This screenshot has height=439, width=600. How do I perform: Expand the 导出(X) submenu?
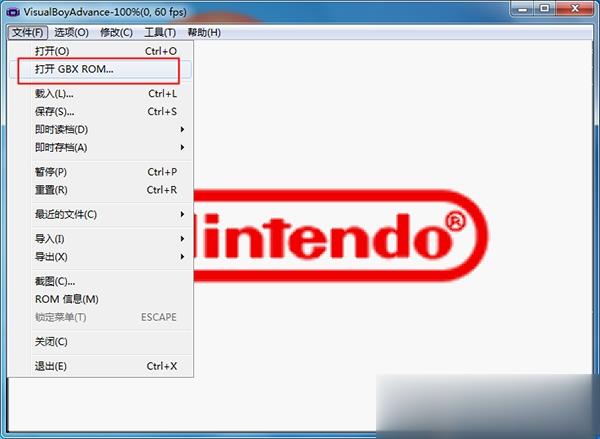click(x=100, y=257)
